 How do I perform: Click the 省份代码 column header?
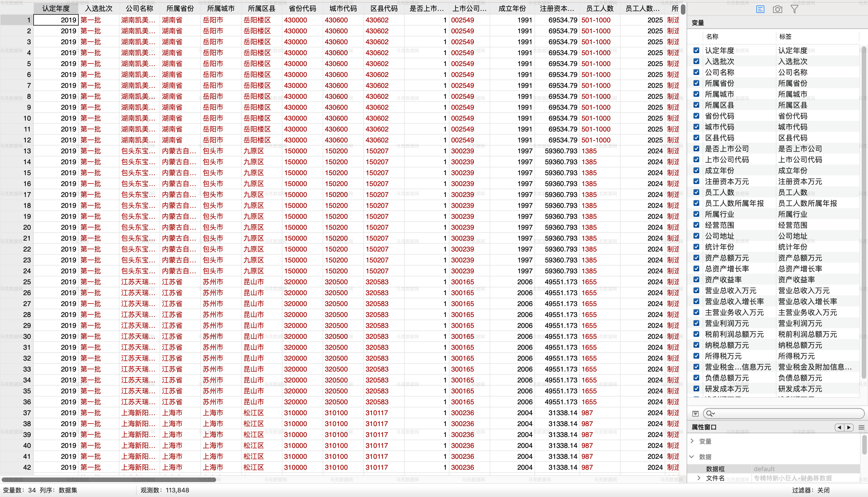[302, 9]
